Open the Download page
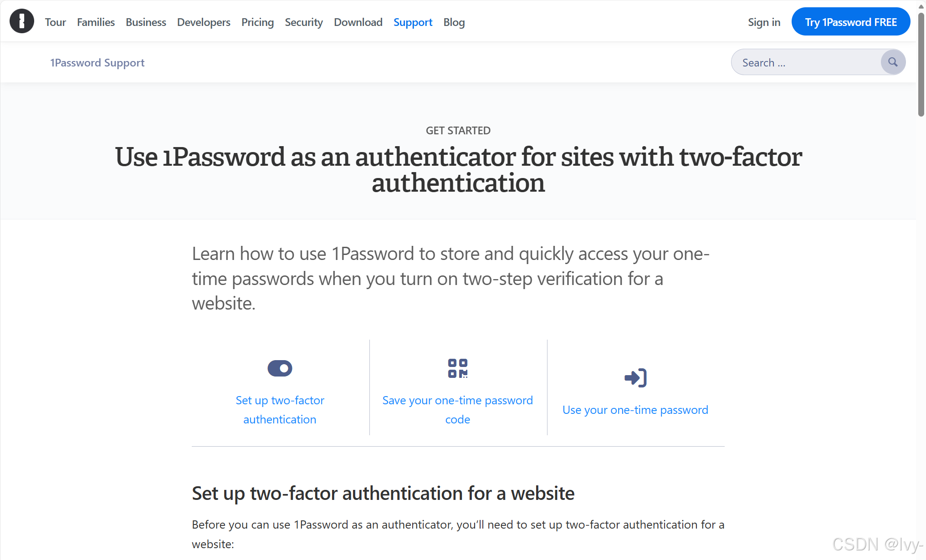The height and width of the screenshot is (560, 926). pos(358,22)
